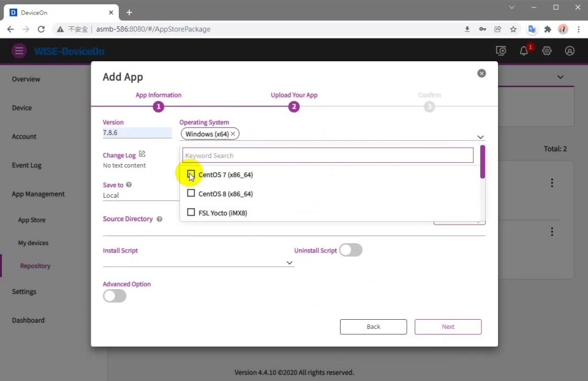Click the Version field showing 7.8.6
This screenshot has width=588, height=381.
[137, 133]
